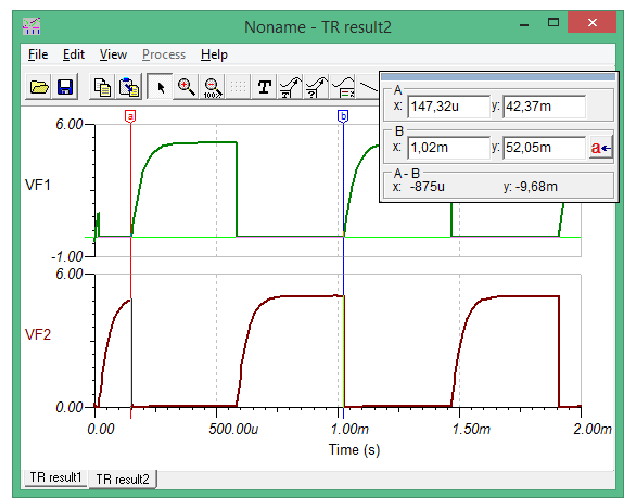Switch to the TR result1 tab

56,478
